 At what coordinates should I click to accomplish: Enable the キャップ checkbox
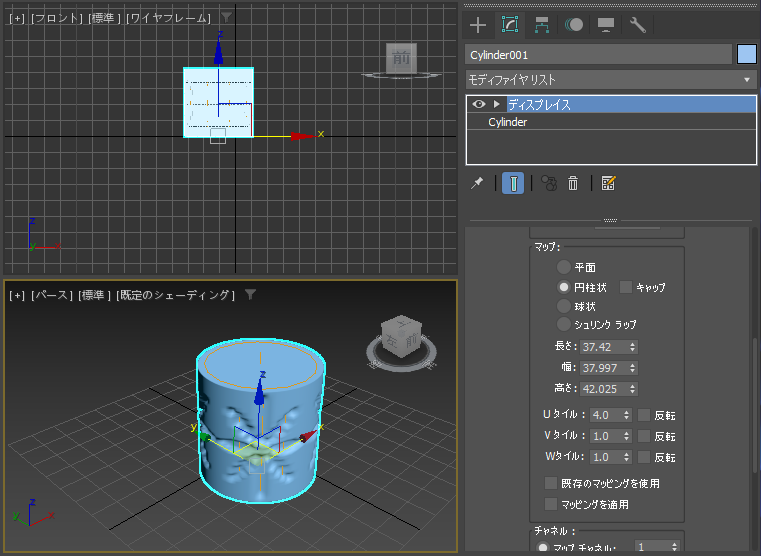(626, 287)
